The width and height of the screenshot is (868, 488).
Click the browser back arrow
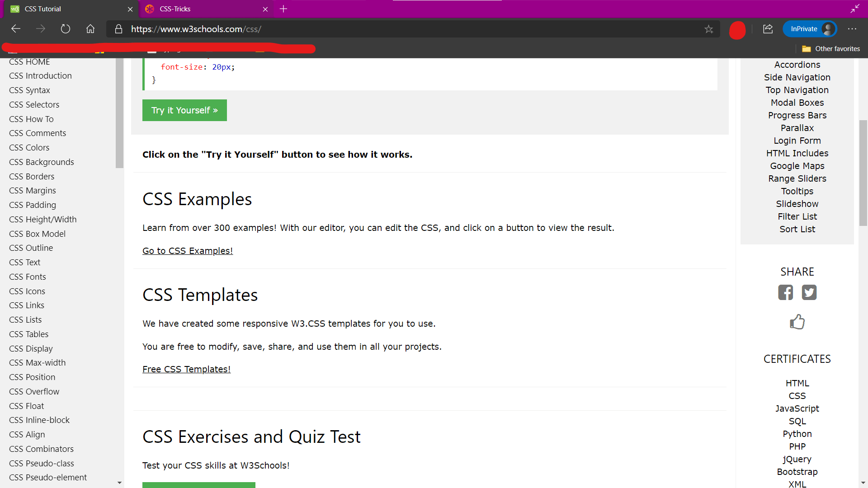(16, 29)
